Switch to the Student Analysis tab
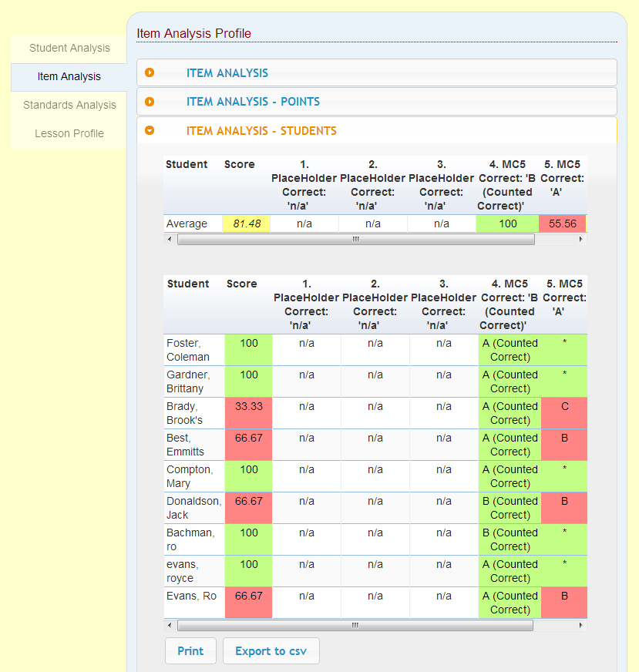Viewport: 639px width, 672px height. 69,48
